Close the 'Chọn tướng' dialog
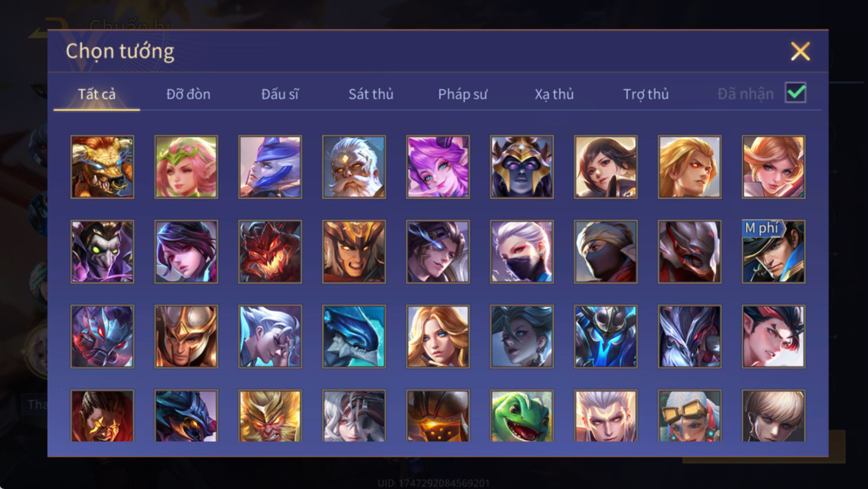Screen dimensions: 868x489 800,51
